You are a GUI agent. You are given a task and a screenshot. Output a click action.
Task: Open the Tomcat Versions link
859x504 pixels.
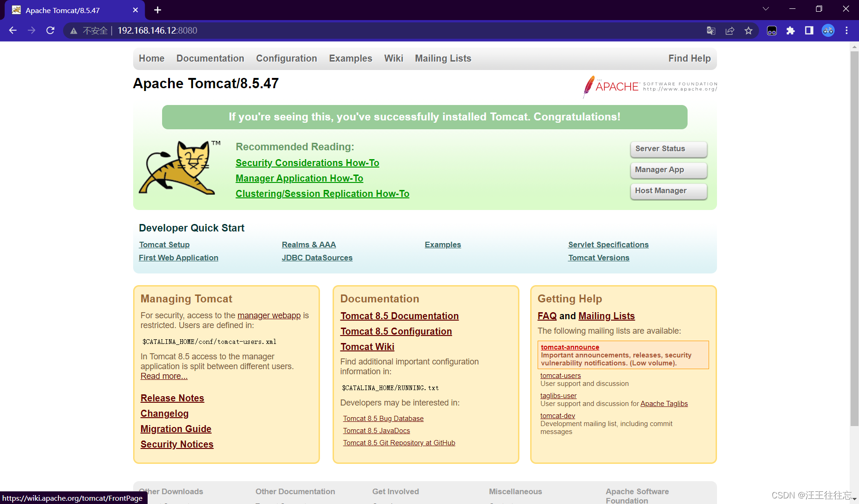598,258
